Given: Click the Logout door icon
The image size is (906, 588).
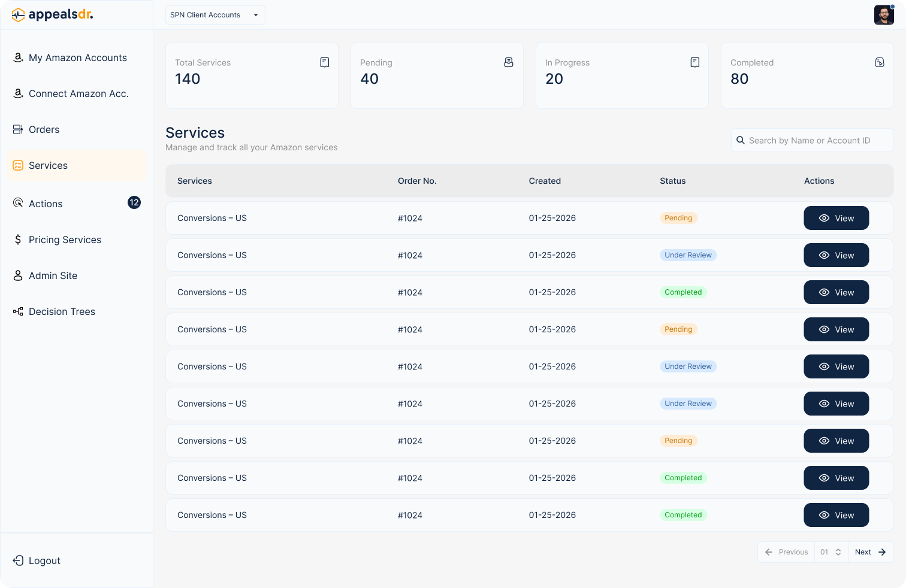Looking at the screenshot, I should pos(17,560).
